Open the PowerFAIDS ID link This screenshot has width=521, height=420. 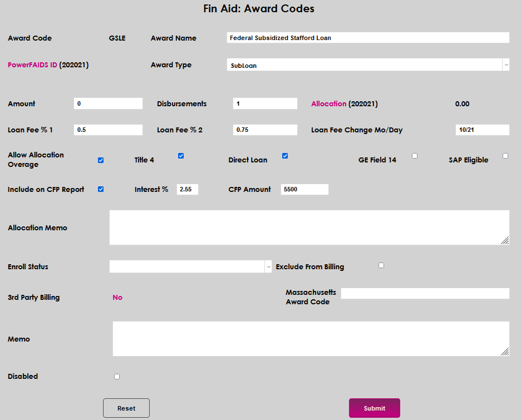pos(32,65)
